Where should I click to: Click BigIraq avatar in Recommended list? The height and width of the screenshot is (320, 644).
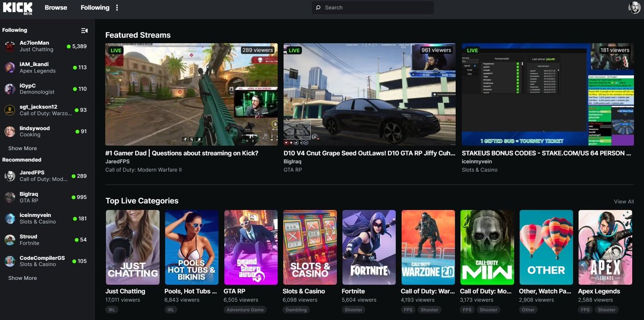(10, 197)
